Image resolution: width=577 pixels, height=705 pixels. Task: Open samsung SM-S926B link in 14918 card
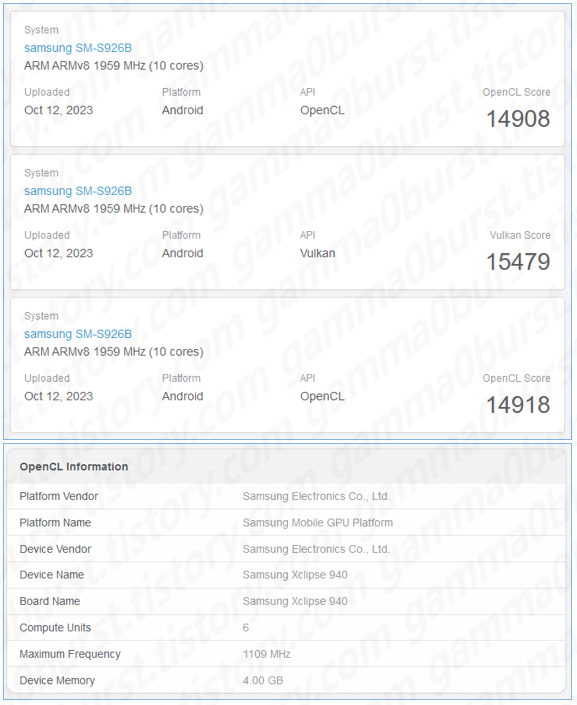pyautogui.click(x=78, y=334)
